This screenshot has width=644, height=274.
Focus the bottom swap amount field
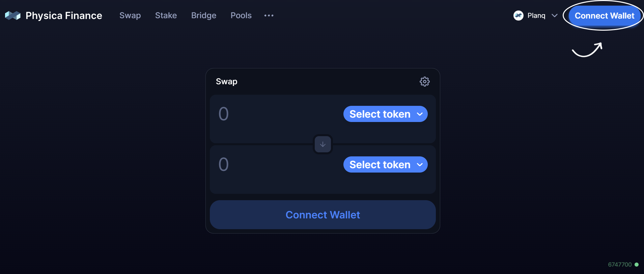point(270,164)
